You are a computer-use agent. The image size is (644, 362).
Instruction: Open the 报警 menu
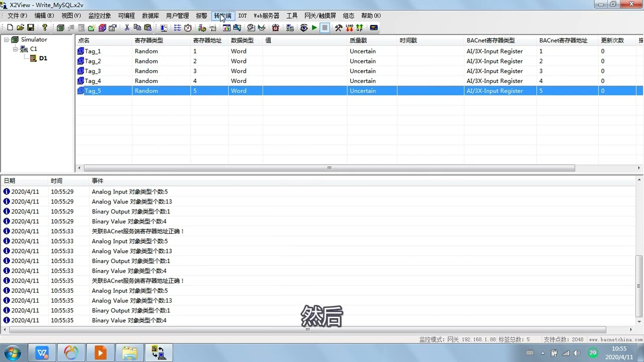(202, 16)
